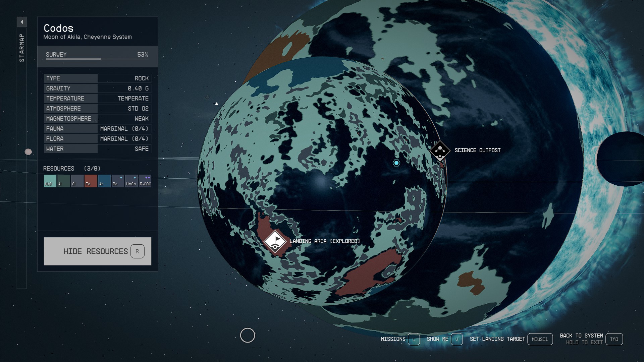This screenshot has height=362, width=644.
Task: Switch to the Starmap tab
Action: click(x=22, y=47)
